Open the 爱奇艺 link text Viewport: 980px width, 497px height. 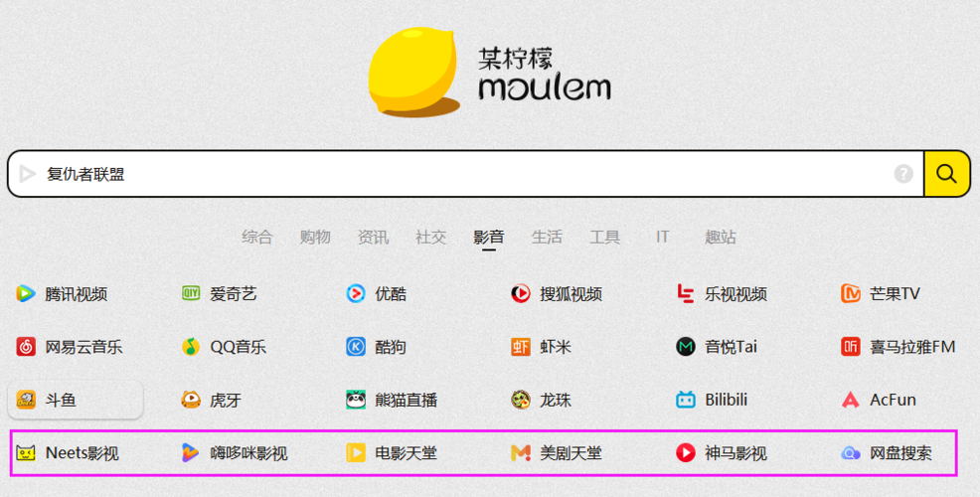234,294
